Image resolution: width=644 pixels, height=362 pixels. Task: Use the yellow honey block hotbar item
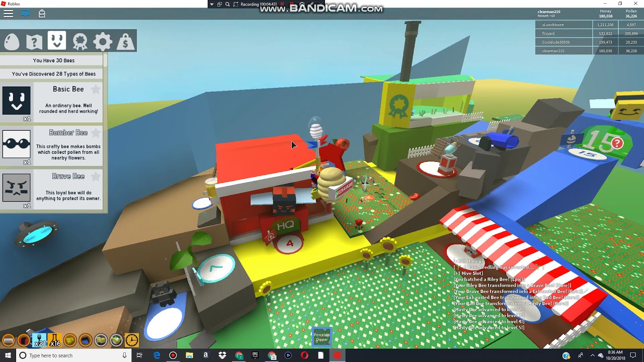click(x=70, y=340)
